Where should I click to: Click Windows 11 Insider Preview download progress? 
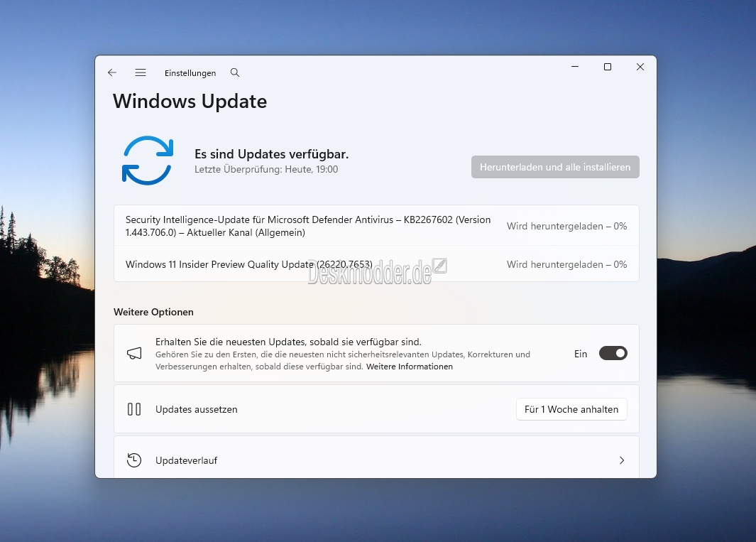[566, 264]
